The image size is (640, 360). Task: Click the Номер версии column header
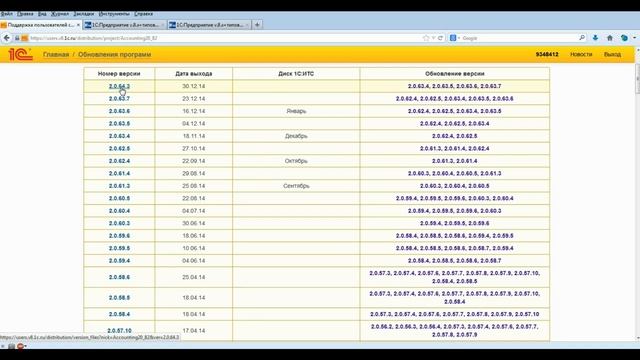[119, 74]
